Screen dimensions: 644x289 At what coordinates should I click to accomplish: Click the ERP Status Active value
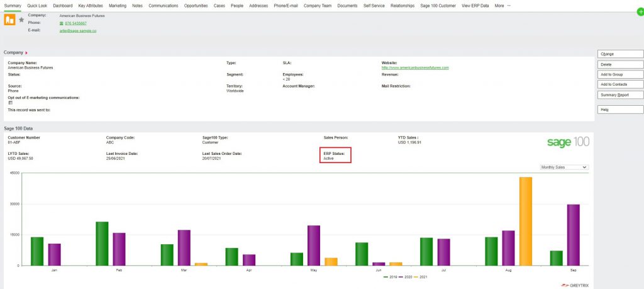(x=328, y=158)
